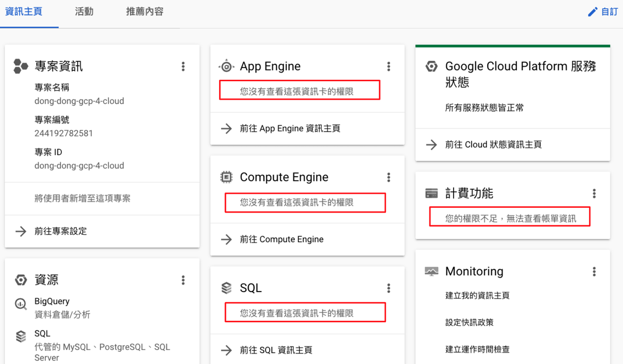The width and height of the screenshot is (623, 364).
Task: Click App Engine permission message text
Action: coord(297,91)
